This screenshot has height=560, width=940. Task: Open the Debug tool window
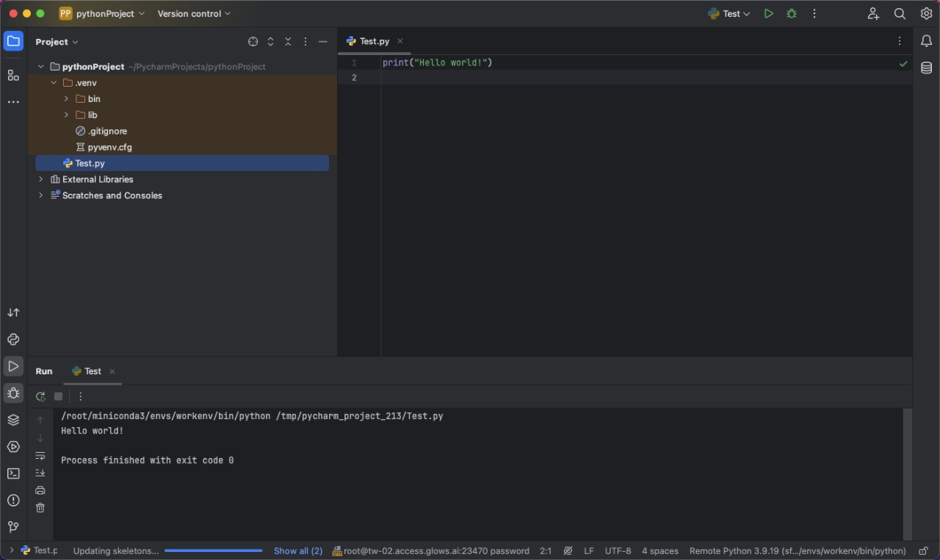point(13,393)
